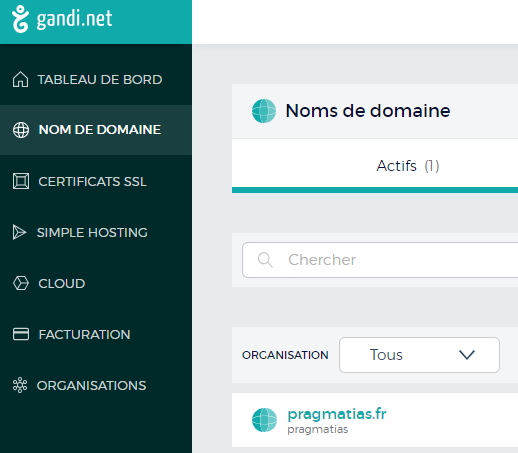
Task: Click the chevron arrow of Tous dropdown
Action: (467, 355)
